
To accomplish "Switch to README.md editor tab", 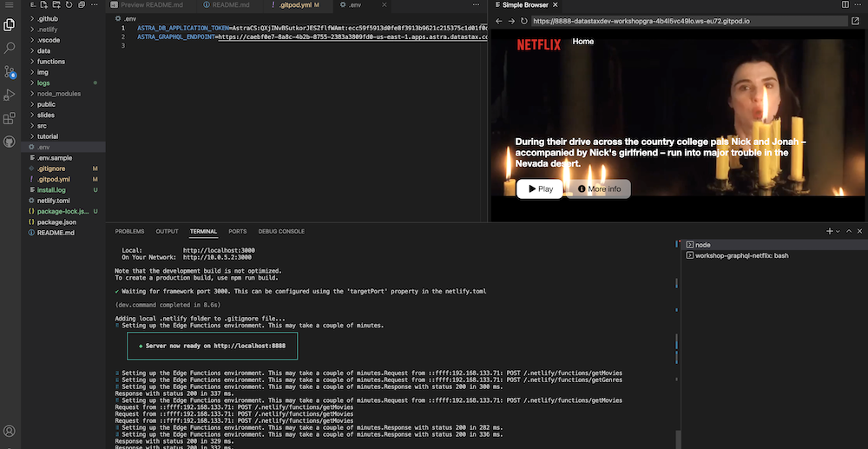I will point(231,4).
